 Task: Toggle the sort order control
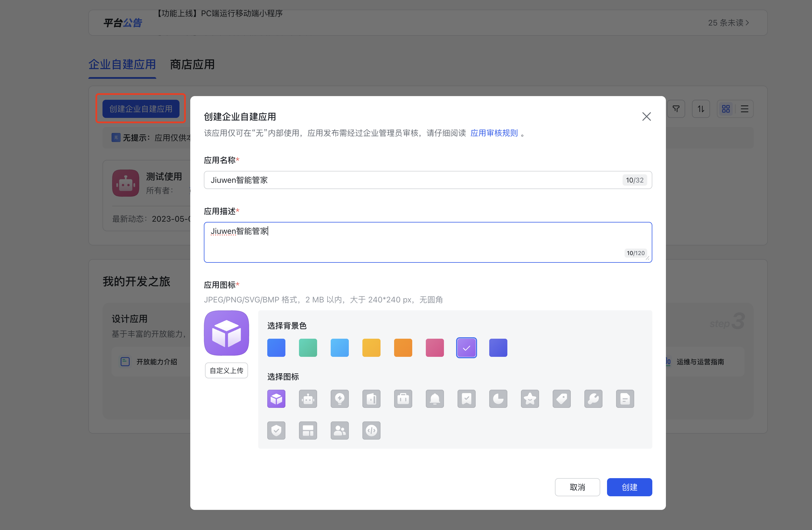point(701,109)
